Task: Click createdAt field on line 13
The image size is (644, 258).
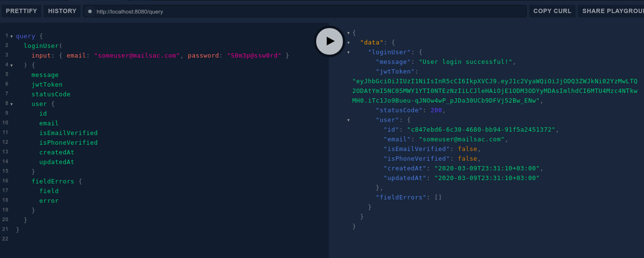Action: click(x=57, y=152)
